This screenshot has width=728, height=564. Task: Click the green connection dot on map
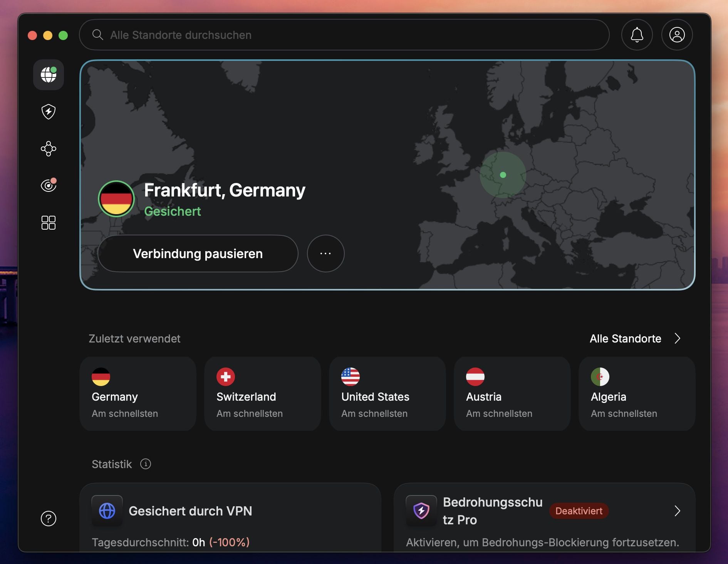tap(503, 175)
